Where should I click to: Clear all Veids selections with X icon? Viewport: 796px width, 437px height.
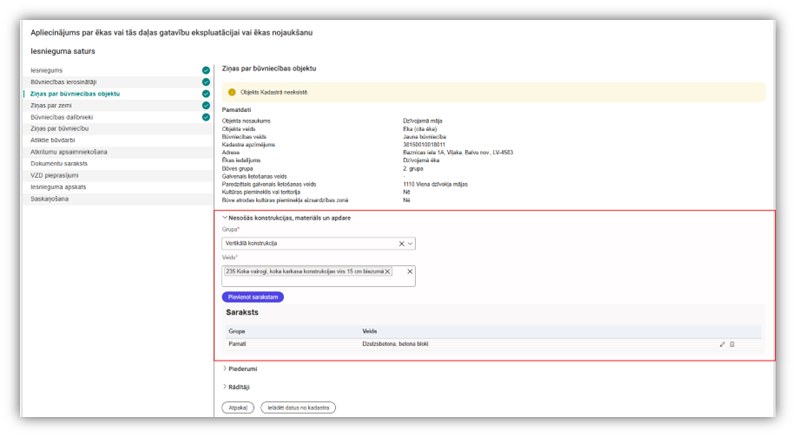[x=409, y=271]
